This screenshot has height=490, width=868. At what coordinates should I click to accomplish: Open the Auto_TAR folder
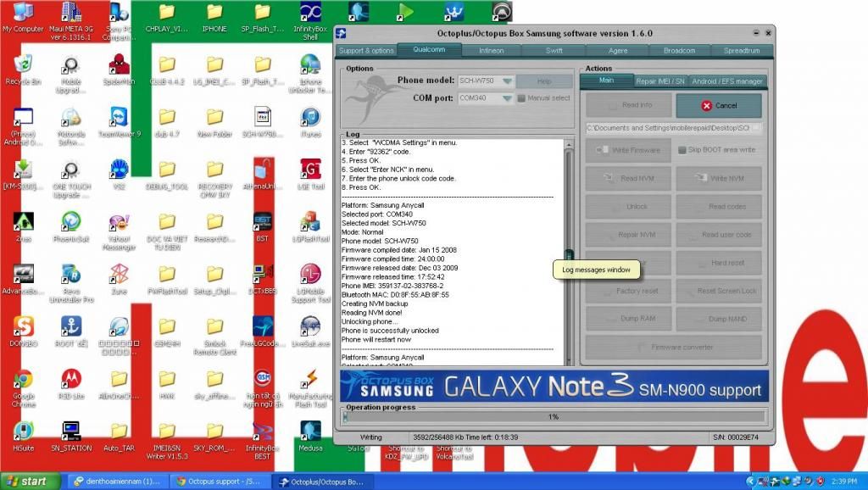119,437
